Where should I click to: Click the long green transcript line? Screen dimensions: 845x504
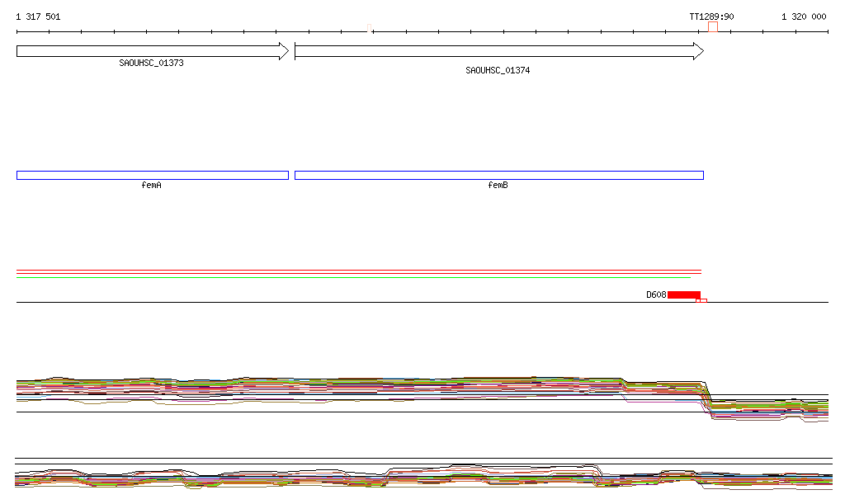pos(353,277)
